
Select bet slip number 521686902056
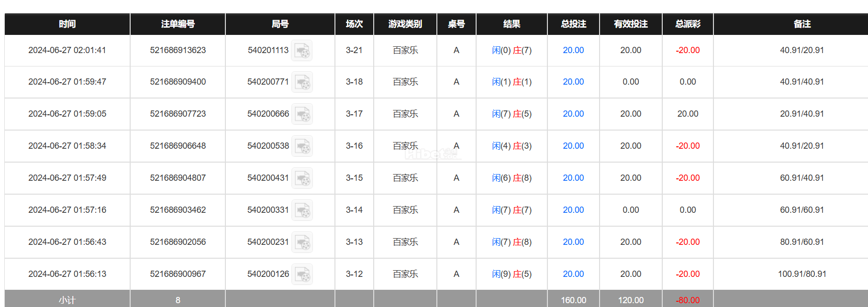click(178, 242)
